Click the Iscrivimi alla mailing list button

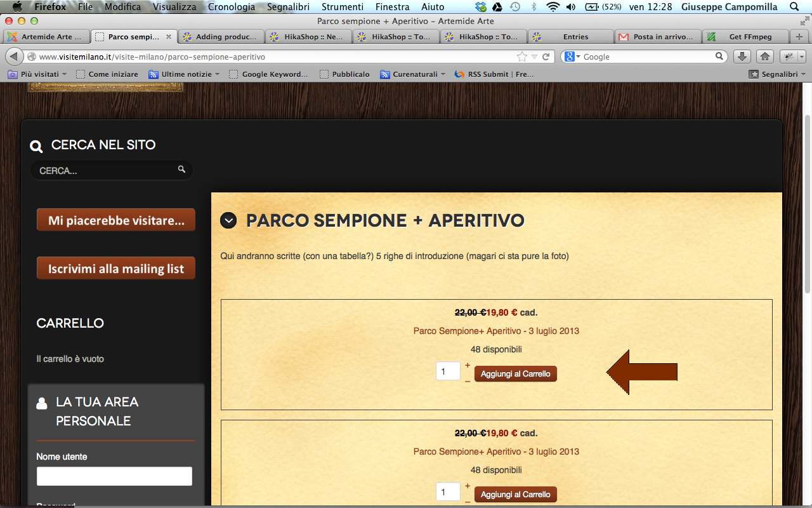pyautogui.click(x=116, y=268)
